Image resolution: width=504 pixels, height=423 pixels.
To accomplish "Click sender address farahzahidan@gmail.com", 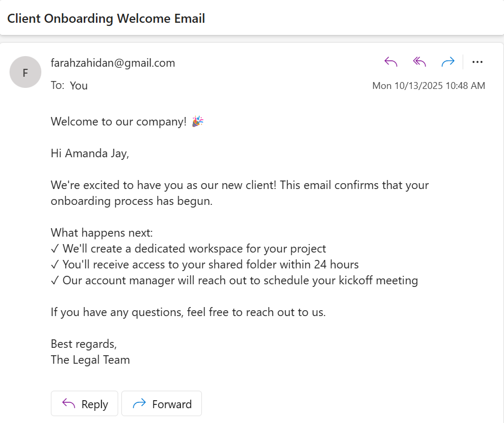I will point(113,63).
